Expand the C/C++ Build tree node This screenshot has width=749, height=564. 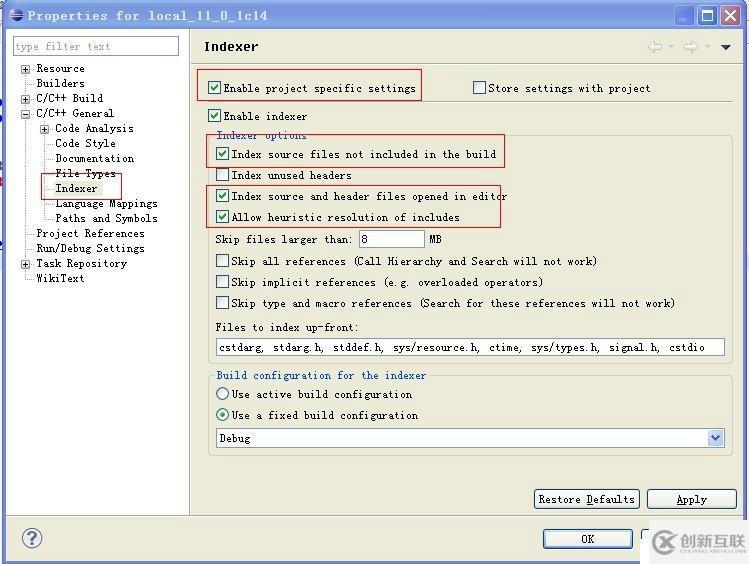click(25, 99)
